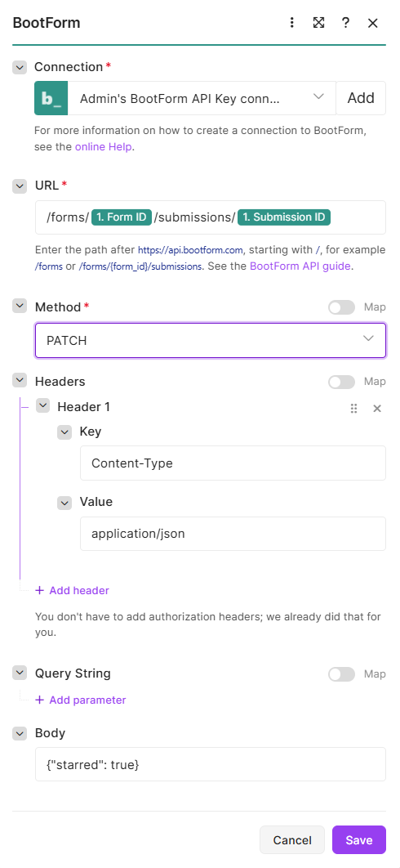Click the BootForm logo icon beside connection
Image resolution: width=400 pixels, height=868 pixels.
(51, 99)
